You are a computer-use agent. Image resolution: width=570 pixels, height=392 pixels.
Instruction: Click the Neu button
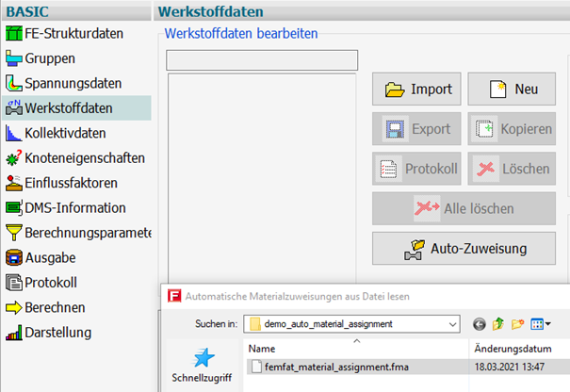tap(512, 90)
